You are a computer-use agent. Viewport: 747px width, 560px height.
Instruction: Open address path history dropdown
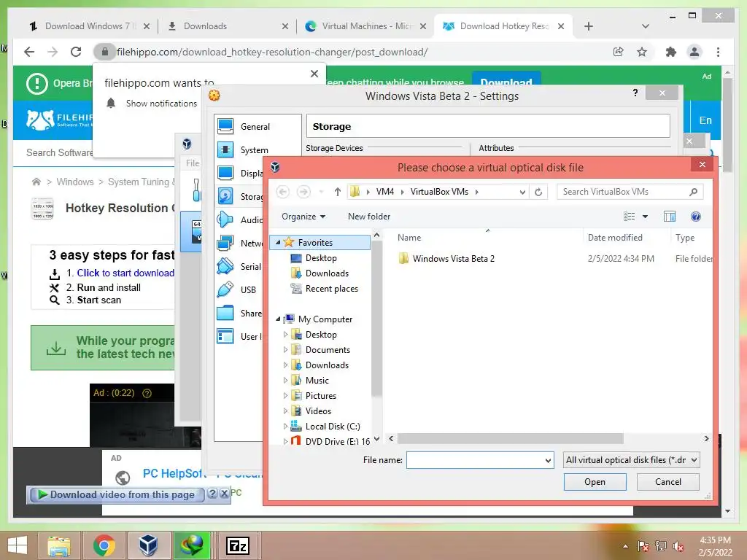[x=522, y=192]
